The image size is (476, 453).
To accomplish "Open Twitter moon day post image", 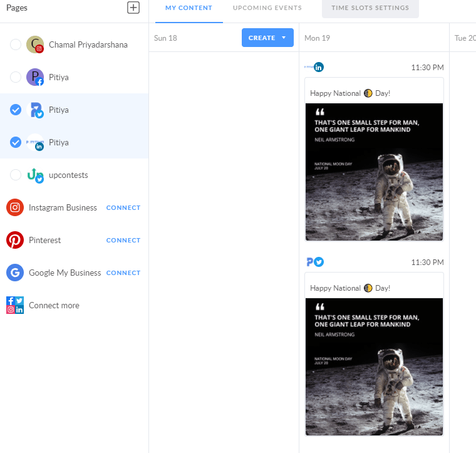I will [x=374, y=367].
